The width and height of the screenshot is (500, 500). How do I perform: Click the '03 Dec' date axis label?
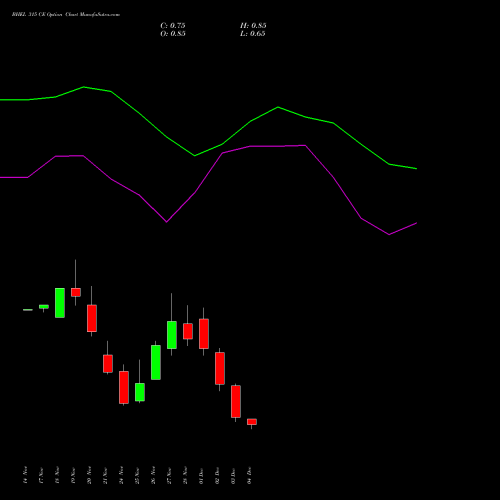[x=233, y=475]
